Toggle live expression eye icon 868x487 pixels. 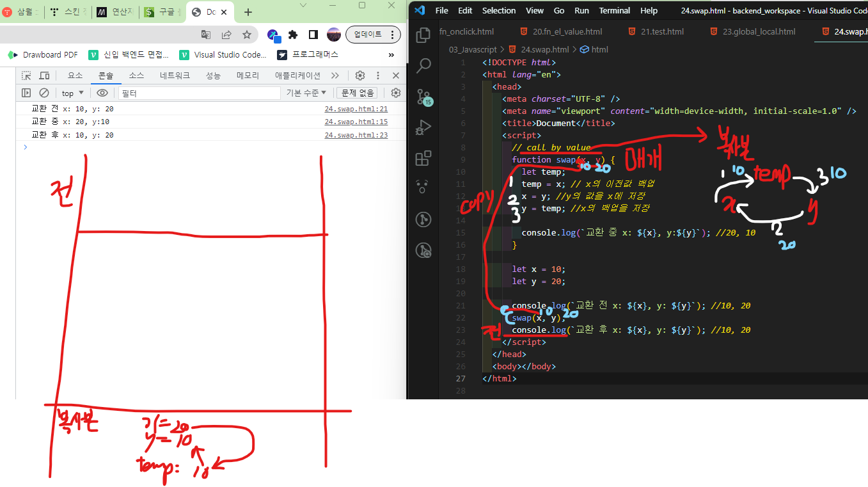102,93
